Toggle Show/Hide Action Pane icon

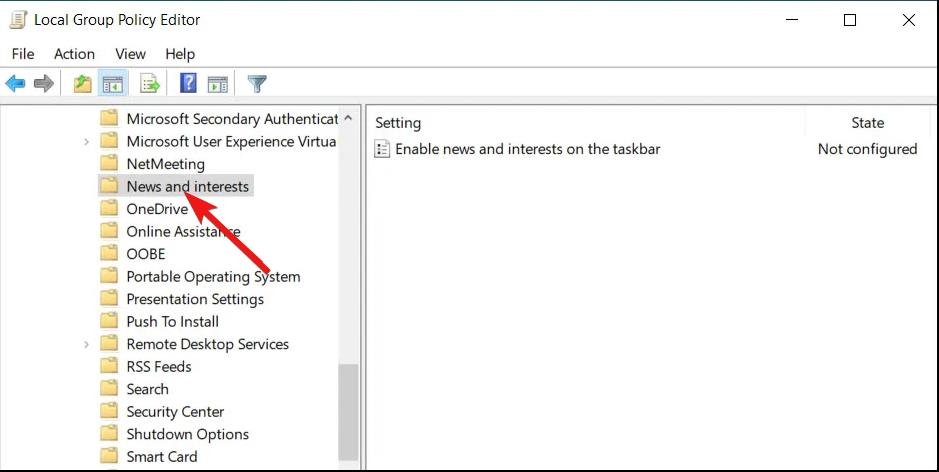[217, 84]
